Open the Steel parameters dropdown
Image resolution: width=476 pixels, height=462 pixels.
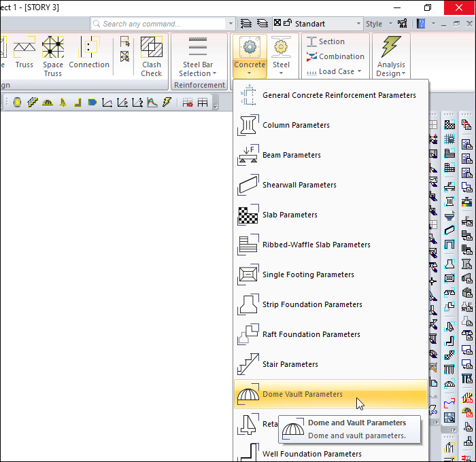coord(281,56)
